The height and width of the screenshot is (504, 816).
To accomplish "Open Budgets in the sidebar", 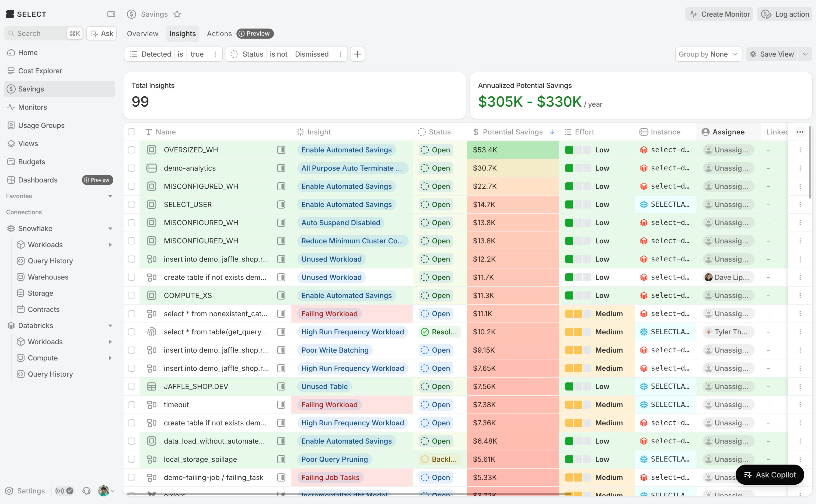I will (x=60, y=162).
